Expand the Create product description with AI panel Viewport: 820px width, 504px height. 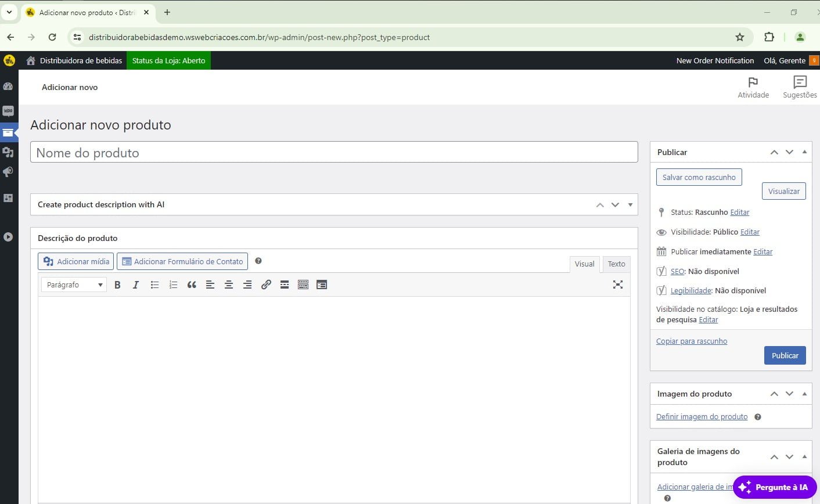pyautogui.click(x=630, y=204)
